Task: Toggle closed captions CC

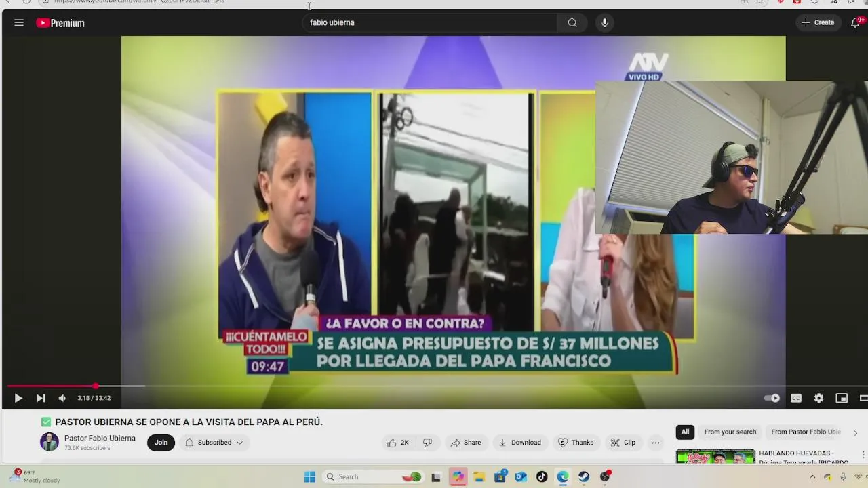Action: coord(796,398)
